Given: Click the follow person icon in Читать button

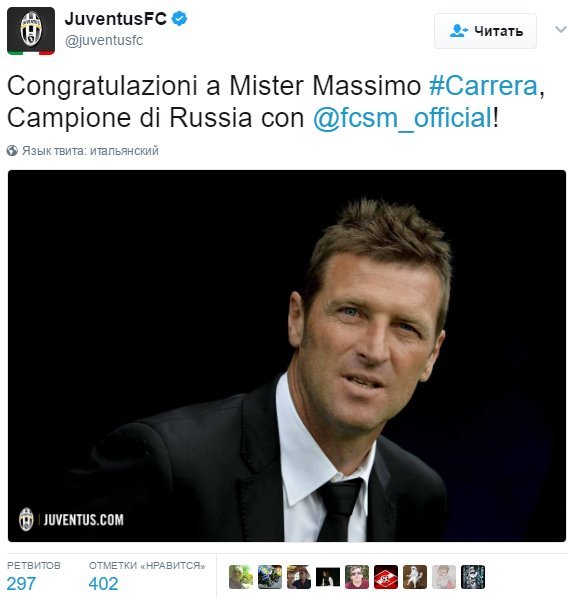Looking at the screenshot, I should 458,31.
